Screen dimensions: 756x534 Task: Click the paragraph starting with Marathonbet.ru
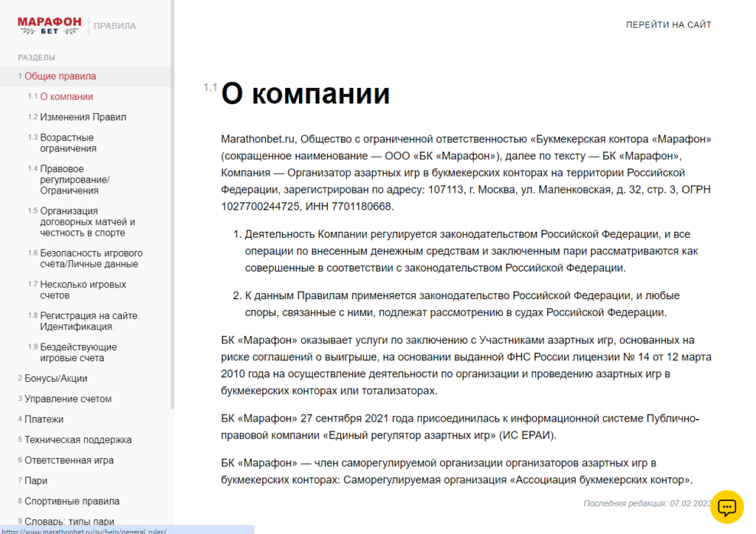coord(467,173)
